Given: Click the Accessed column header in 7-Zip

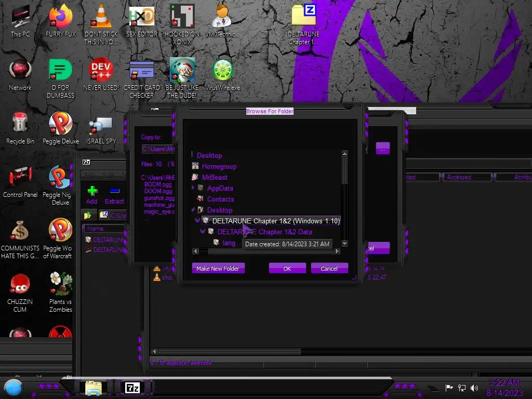Looking at the screenshot, I should (467, 177).
